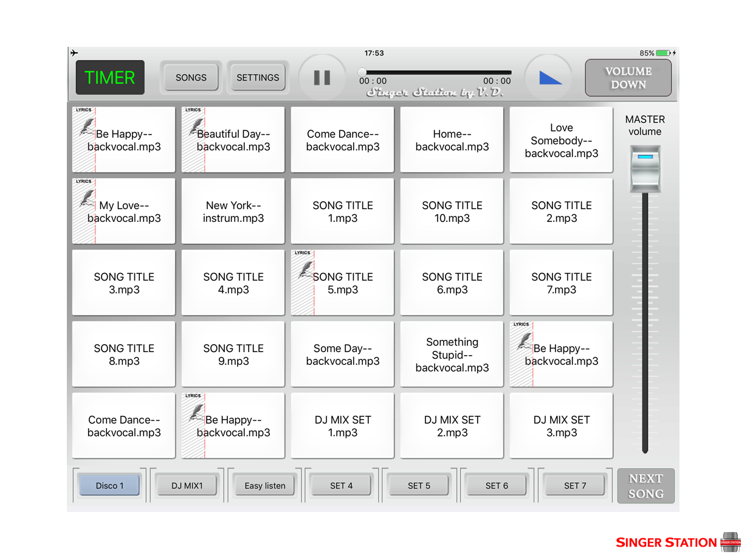Click the airplane mode status icon
Image resolution: width=747 pixels, height=560 pixels.
coord(74,53)
